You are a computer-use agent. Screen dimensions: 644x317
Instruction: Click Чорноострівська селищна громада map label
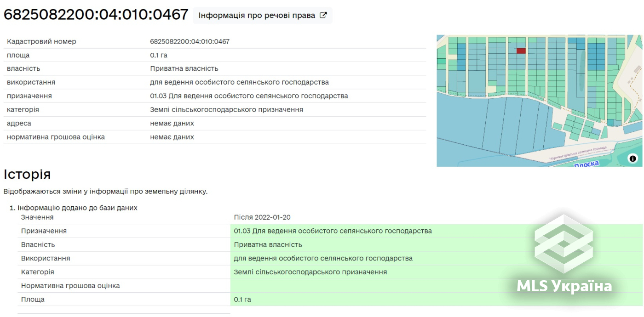tap(579, 154)
